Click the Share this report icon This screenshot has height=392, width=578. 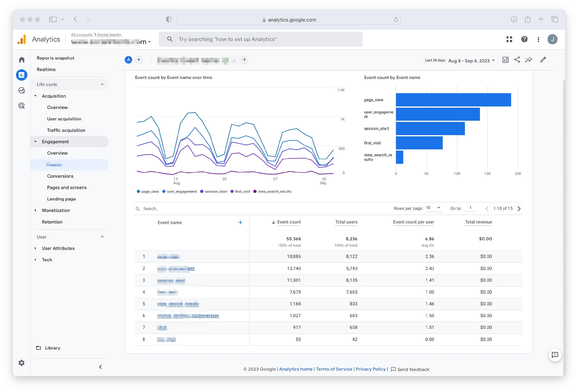(517, 60)
